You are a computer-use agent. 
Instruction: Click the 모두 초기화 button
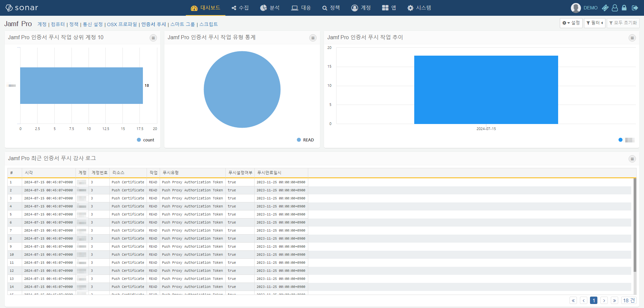[623, 23]
